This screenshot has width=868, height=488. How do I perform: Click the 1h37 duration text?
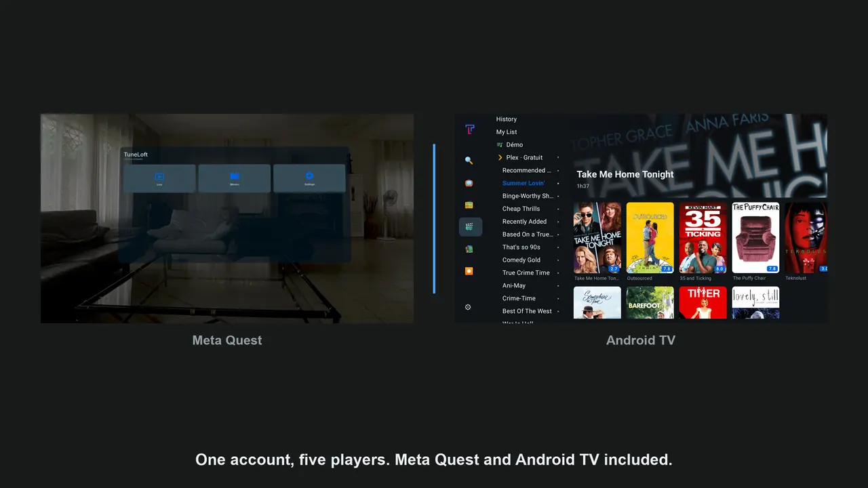pos(583,186)
